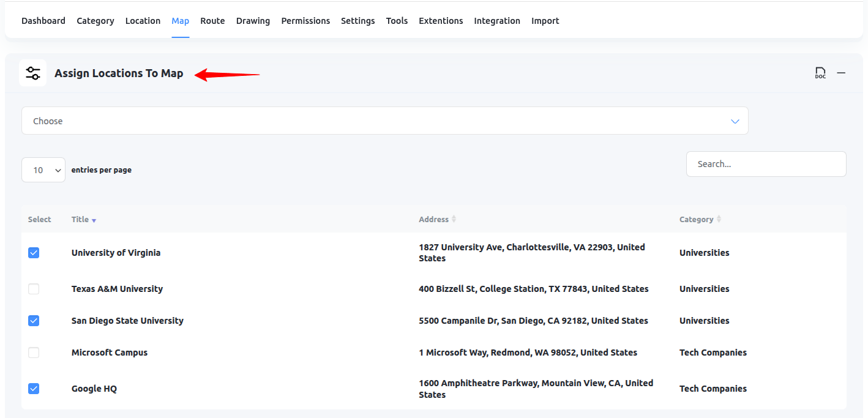Uncheck the San Diego State University checkbox
The width and height of the screenshot is (868, 418).
click(34, 321)
